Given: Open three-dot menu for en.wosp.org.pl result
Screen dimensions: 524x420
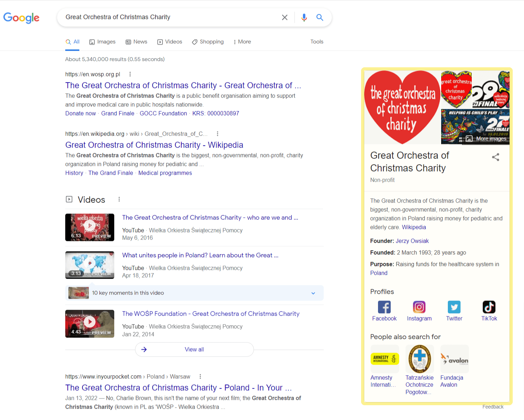Looking at the screenshot, I should click(x=130, y=74).
